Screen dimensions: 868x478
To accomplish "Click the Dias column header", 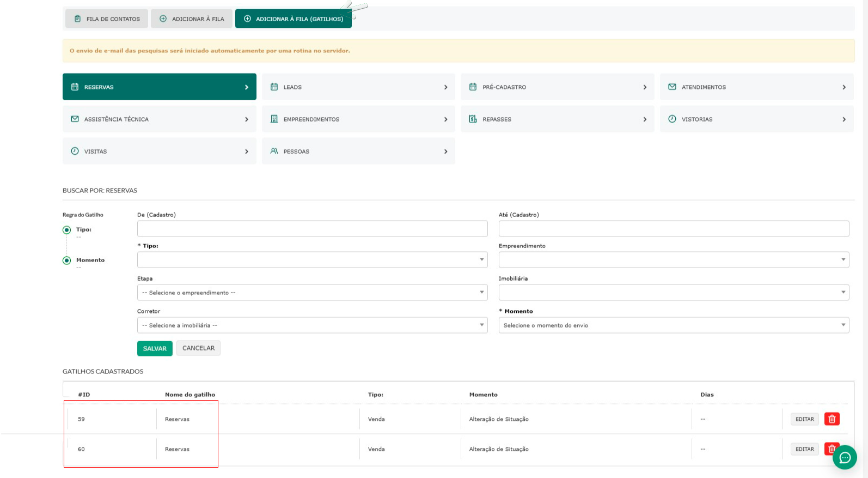I will point(707,395).
